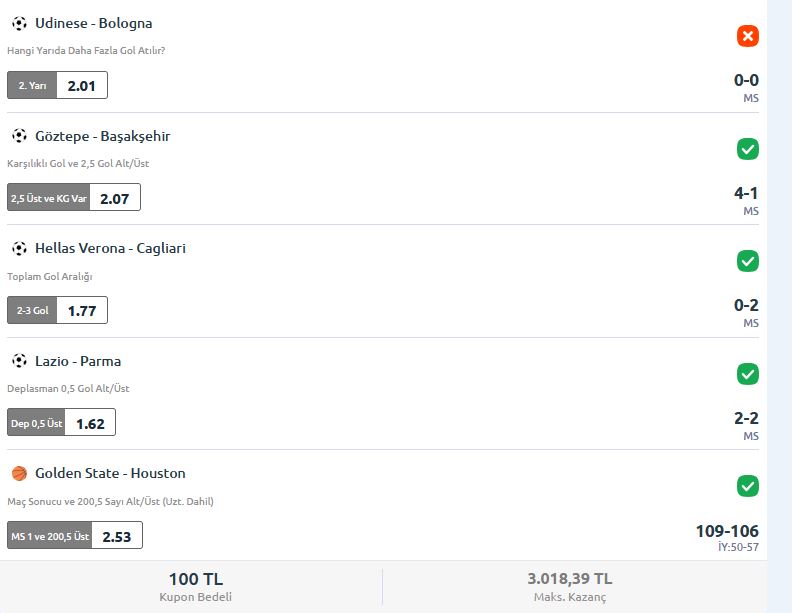Select the MS 1 ve 200,5 Üst 2.53 odds
The image size is (792, 613).
click(x=75, y=535)
